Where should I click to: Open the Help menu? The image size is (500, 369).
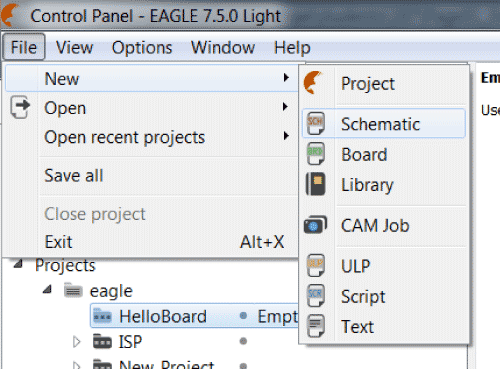(292, 47)
